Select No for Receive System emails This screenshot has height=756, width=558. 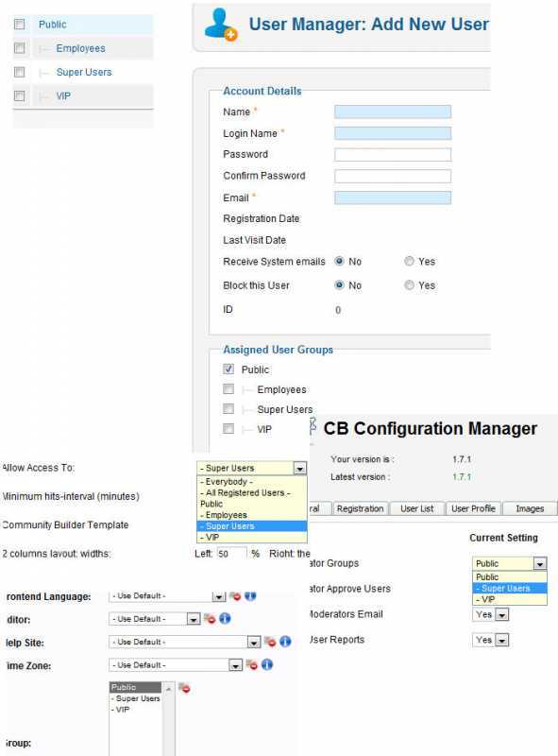pos(339,261)
